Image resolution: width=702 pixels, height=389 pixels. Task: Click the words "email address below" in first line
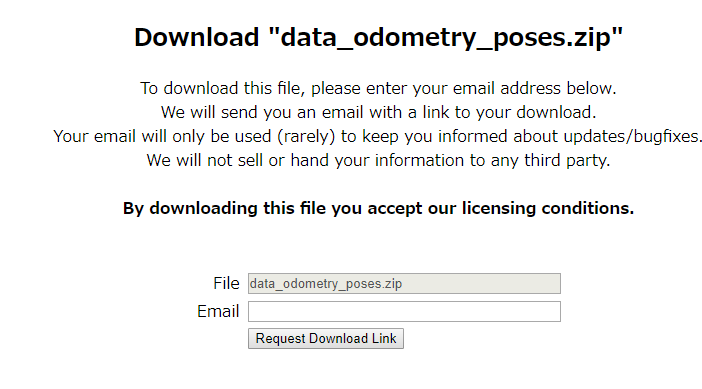[x=535, y=88]
